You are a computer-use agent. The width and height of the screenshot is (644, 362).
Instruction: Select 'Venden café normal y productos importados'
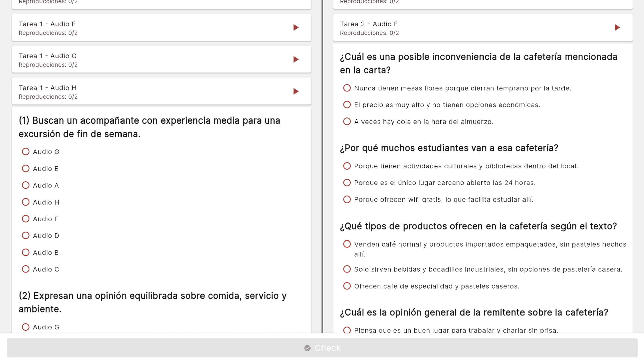(x=347, y=244)
